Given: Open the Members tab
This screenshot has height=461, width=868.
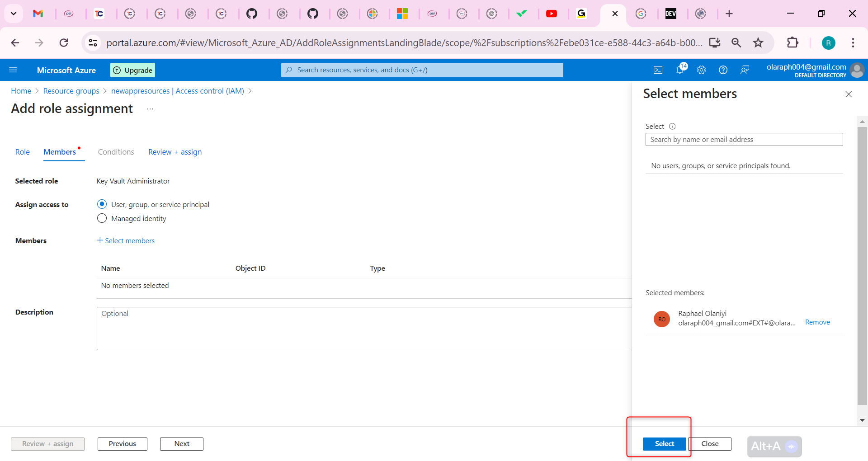Looking at the screenshot, I should [60, 152].
